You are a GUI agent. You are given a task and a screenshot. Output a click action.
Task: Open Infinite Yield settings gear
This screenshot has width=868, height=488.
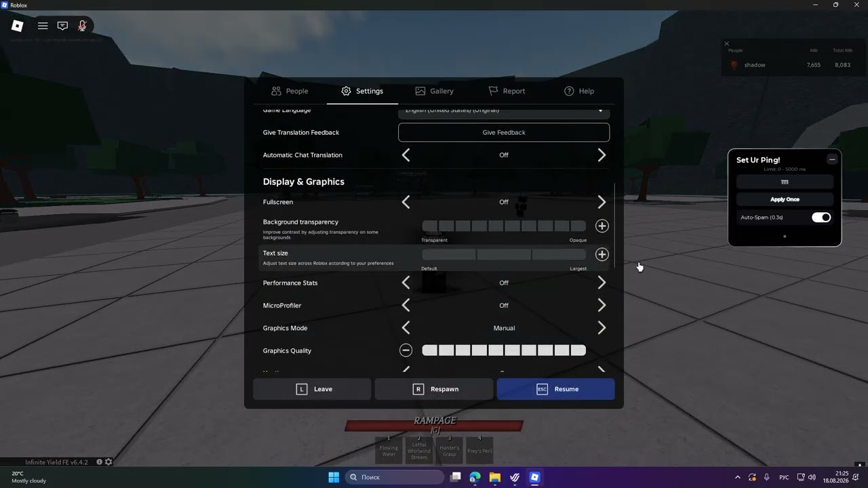pyautogui.click(x=108, y=462)
